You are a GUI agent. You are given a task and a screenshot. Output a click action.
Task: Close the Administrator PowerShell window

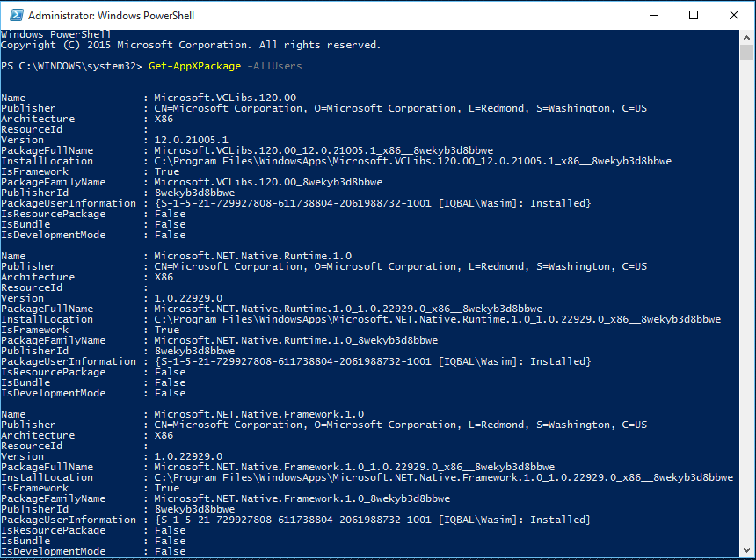pos(734,15)
